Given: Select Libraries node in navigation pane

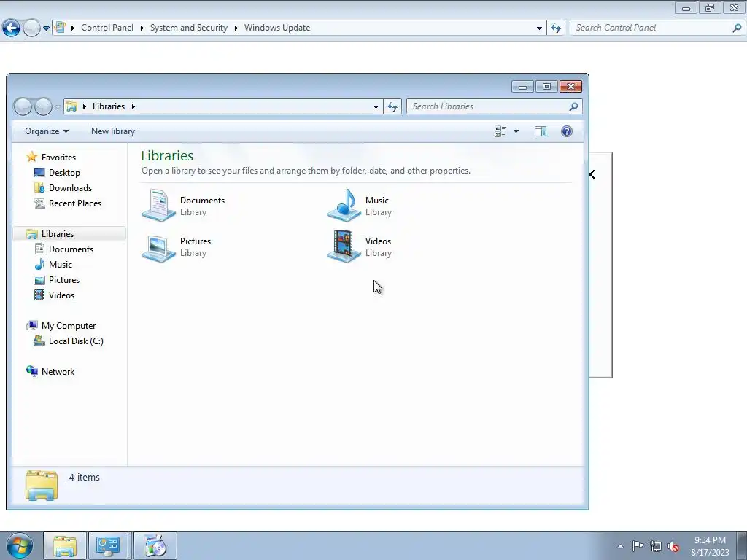Looking at the screenshot, I should point(57,234).
